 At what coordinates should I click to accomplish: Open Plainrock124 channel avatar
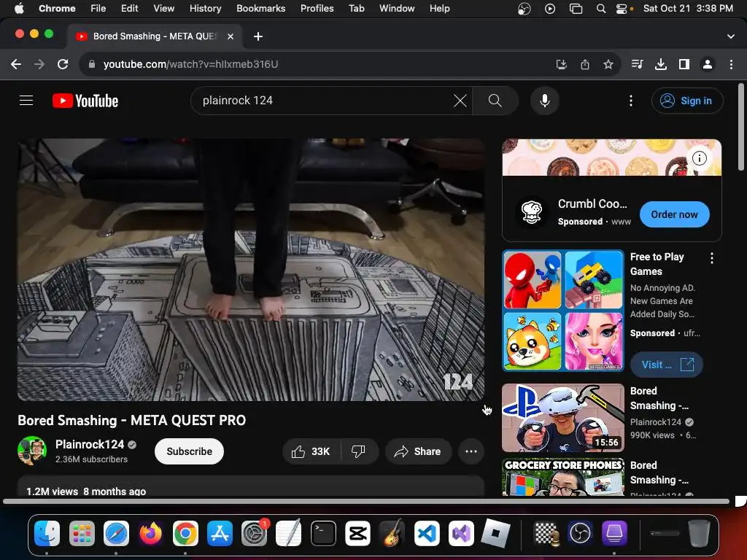32,451
